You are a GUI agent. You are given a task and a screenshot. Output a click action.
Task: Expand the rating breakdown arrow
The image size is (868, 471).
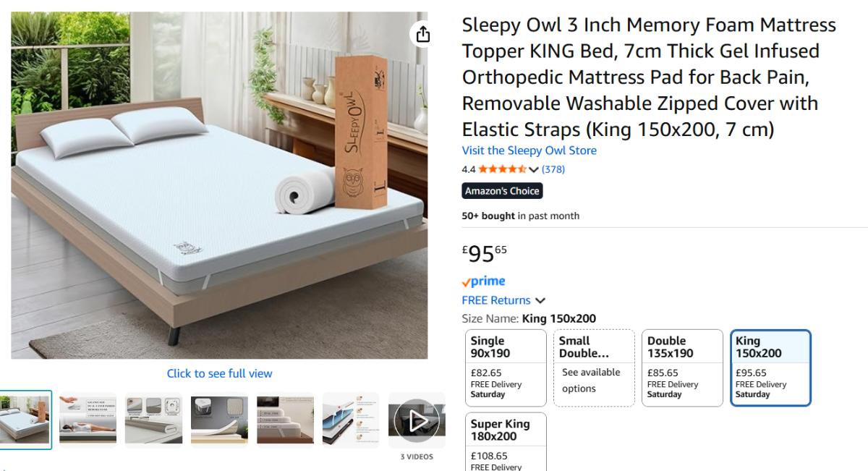coord(534,170)
